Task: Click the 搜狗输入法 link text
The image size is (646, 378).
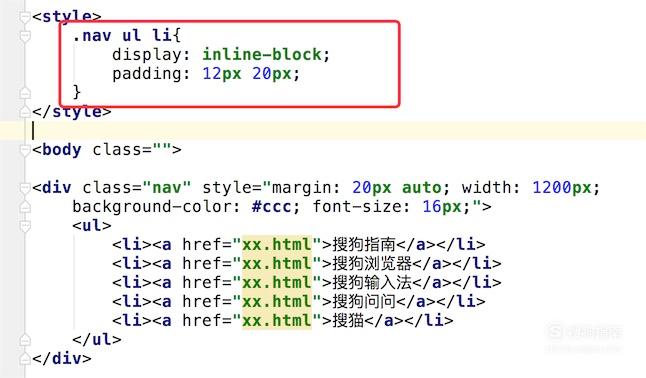Action: click(x=372, y=282)
